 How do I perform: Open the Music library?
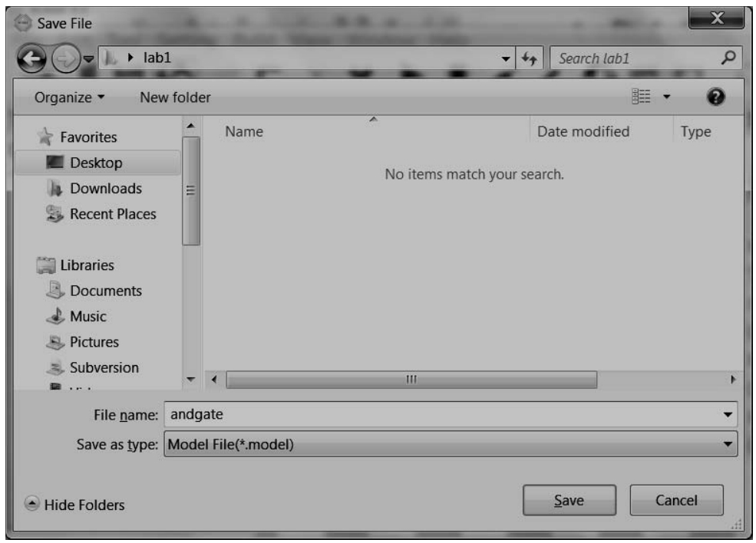click(x=87, y=316)
